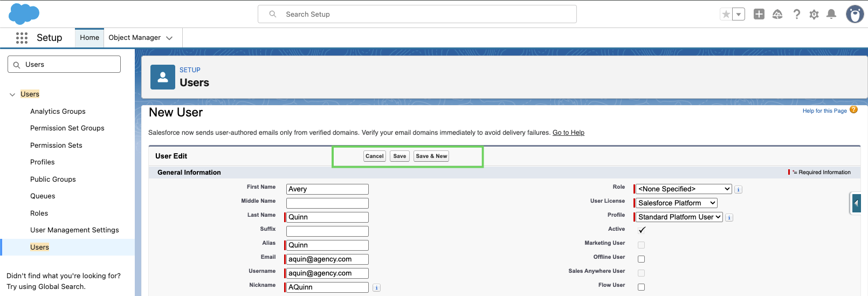Focus the Quick Find box containing Users

coord(64,64)
